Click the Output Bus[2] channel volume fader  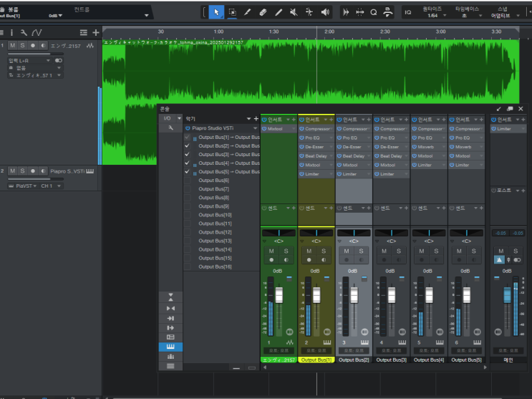tap(354, 295)
